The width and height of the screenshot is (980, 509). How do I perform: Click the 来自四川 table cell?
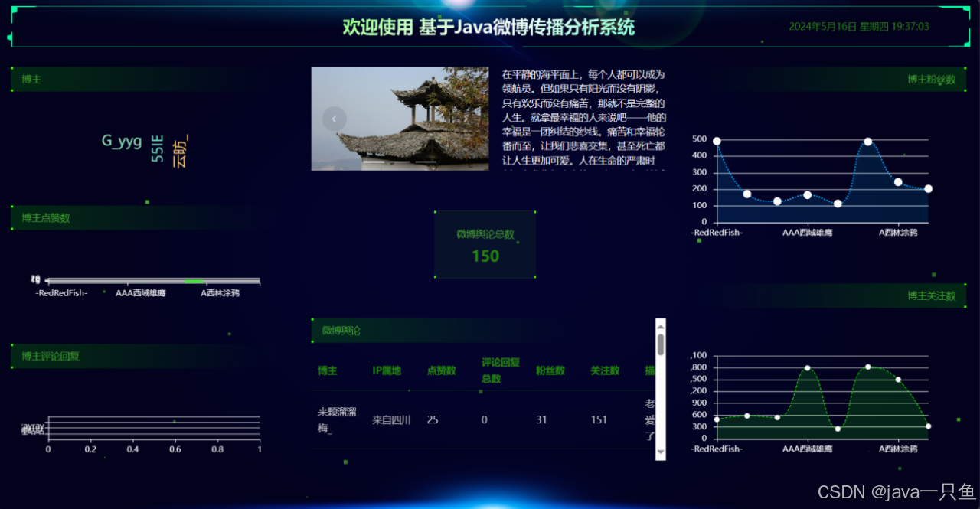tap(391, 419)
